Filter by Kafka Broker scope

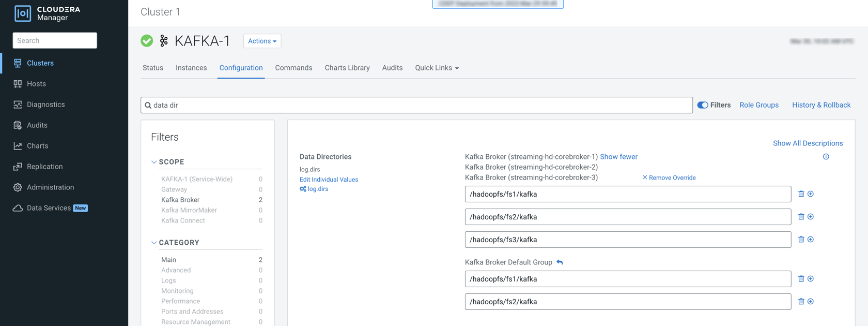pos(180,200)
